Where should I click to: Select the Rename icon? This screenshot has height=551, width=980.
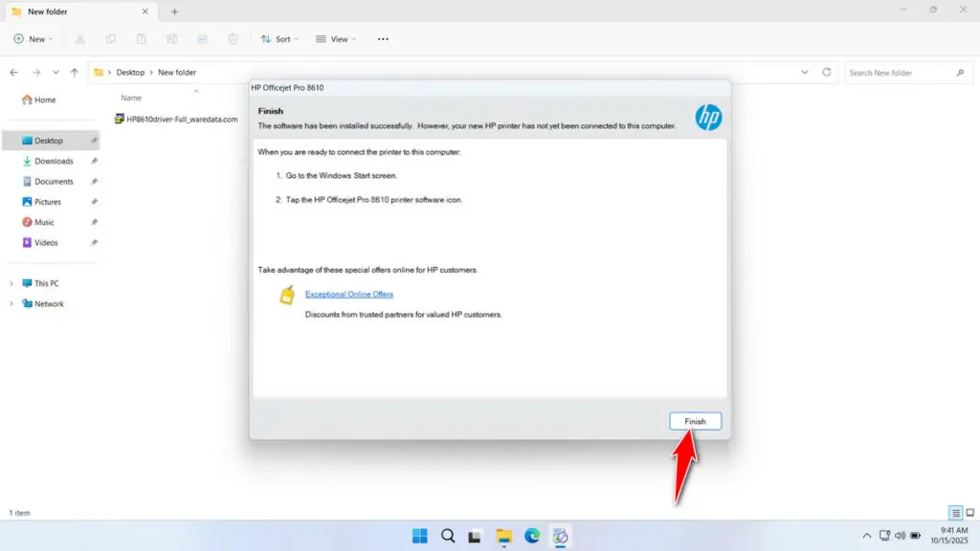(171, 39)
